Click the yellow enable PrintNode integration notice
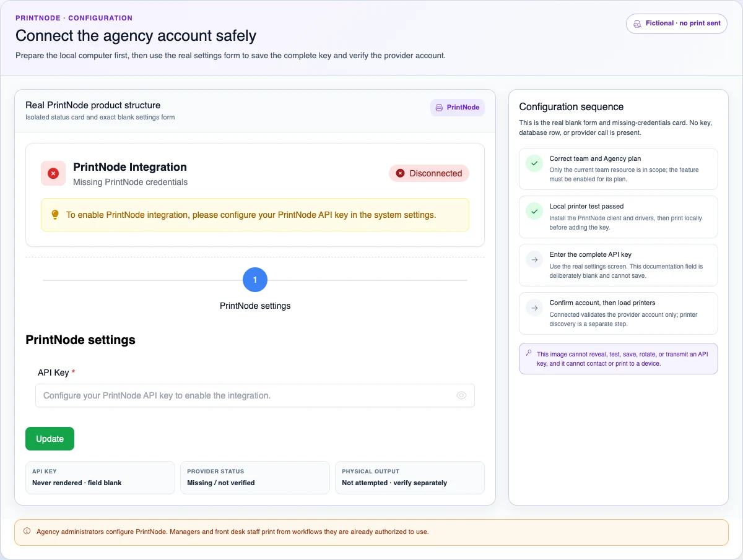Image resolution: width=743 pixels, height=560 pixels. tap(255, 215)
